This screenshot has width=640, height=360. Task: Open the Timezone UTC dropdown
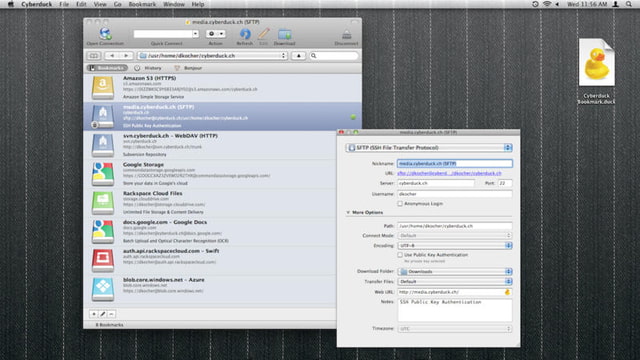pos(455,329)
